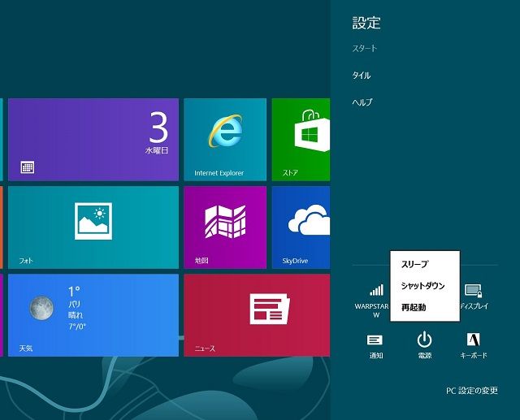
Task: Launch the Internet Explorer tile
Action: tap(225, 140)
